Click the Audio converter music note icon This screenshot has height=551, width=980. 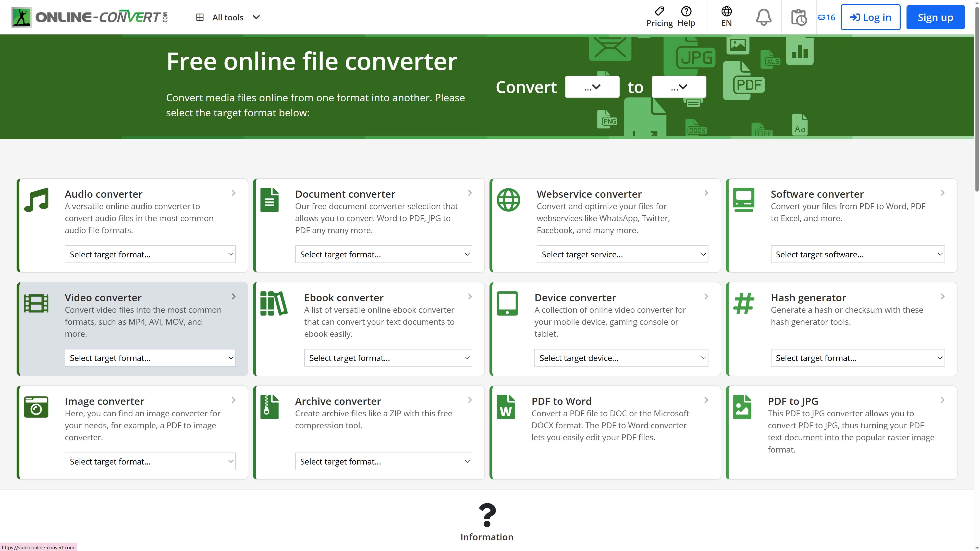coord(36,200)
